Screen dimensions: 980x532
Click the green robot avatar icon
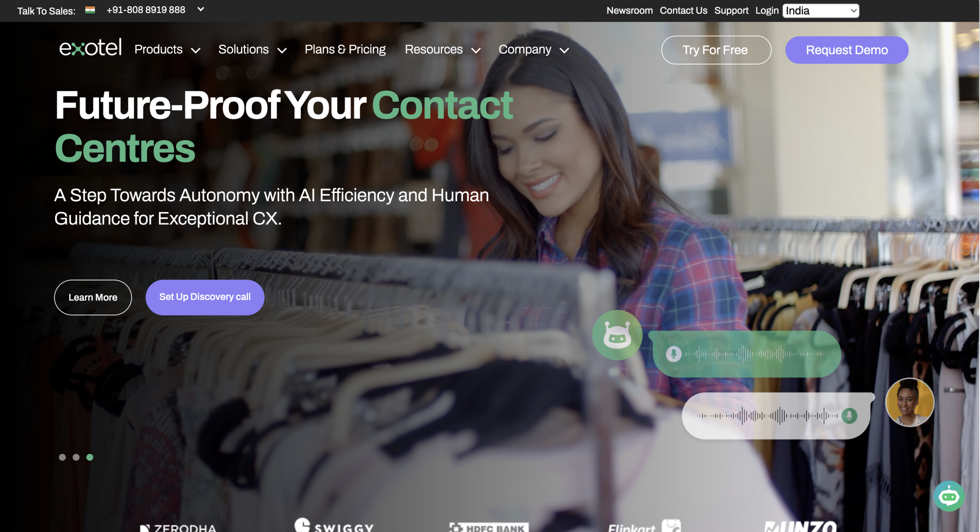coord(617,335)
